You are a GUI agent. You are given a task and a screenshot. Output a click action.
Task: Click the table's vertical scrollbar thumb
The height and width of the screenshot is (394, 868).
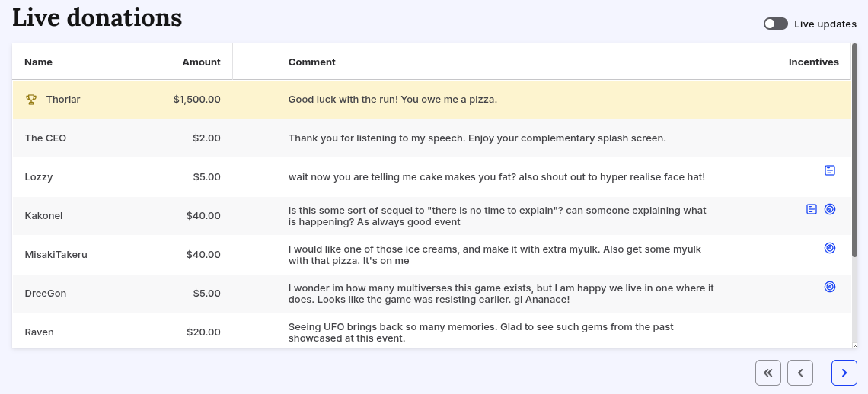(x=854, y=149)
